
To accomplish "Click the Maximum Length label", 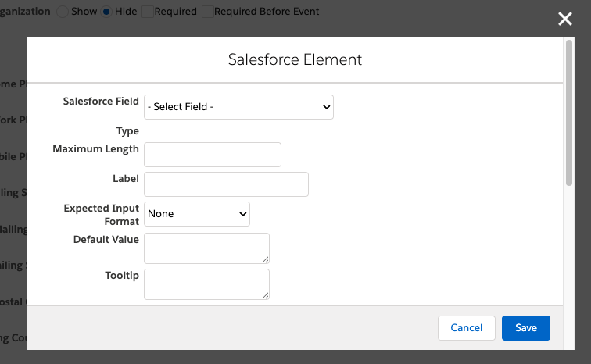I will [x=95, y=149].
